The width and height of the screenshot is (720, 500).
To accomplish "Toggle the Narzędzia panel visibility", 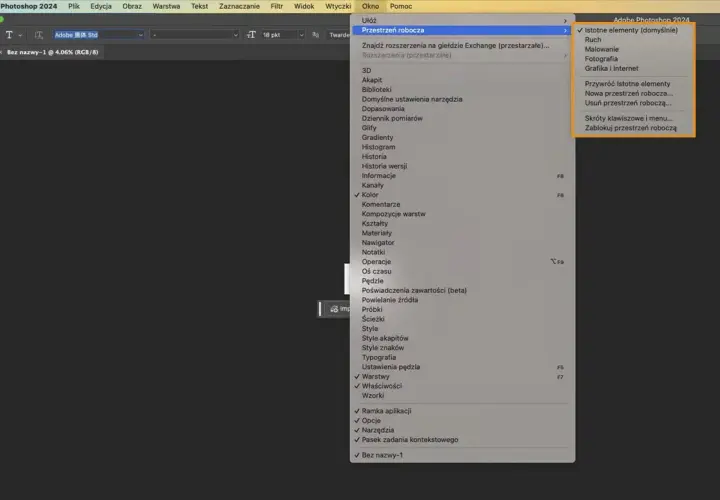I will click(462, 430).
